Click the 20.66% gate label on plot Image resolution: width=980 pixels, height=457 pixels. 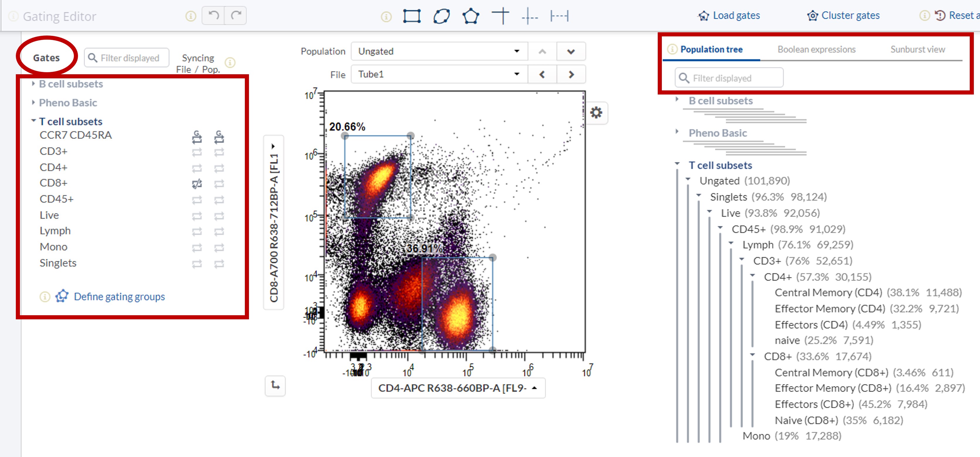point(347,127)
